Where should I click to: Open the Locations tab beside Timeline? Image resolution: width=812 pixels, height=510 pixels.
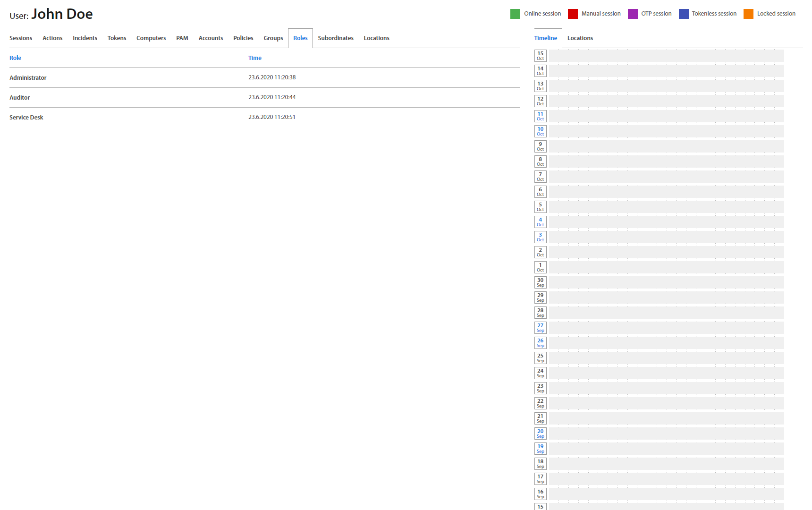point(580,38)
